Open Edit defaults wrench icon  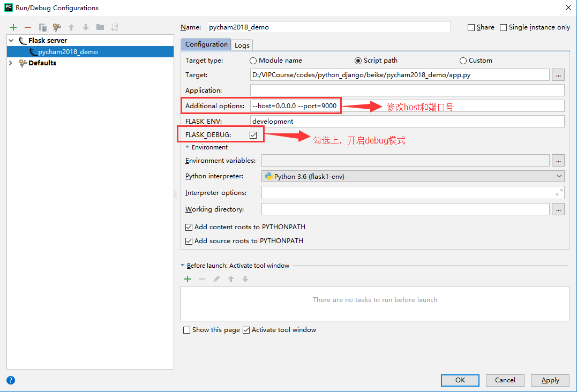coord(57,27)
